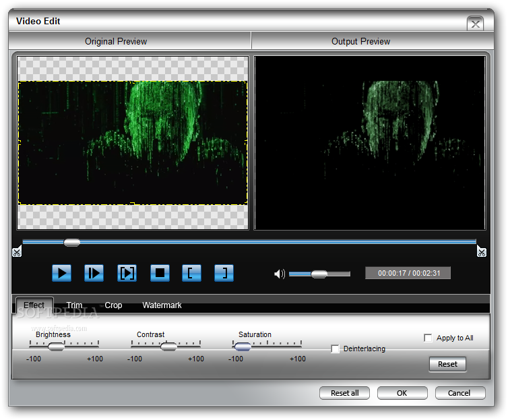The image size is (508, 420).
Task: Click the left scissors trim marker
Action: click(x=17, y=251)
